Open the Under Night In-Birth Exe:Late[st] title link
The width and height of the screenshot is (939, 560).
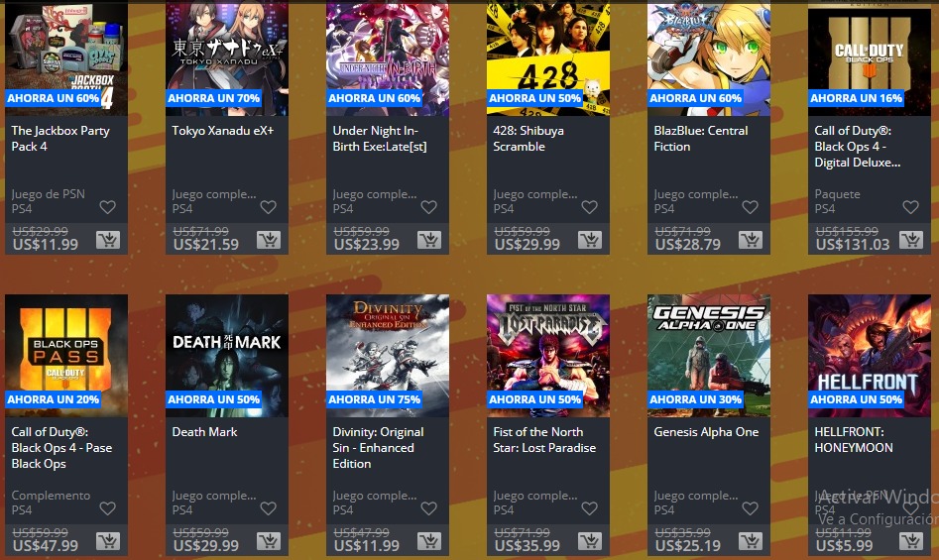coord(380,139)
